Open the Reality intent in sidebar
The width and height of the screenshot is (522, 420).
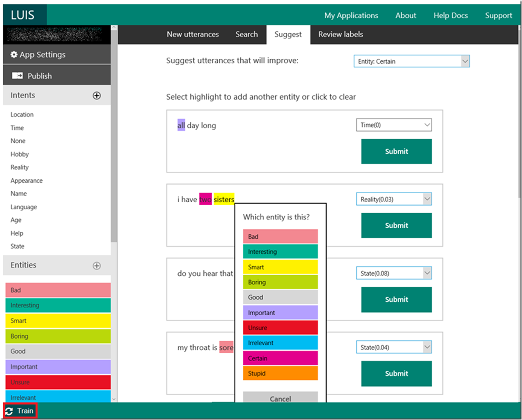click(x=20, y=167)
